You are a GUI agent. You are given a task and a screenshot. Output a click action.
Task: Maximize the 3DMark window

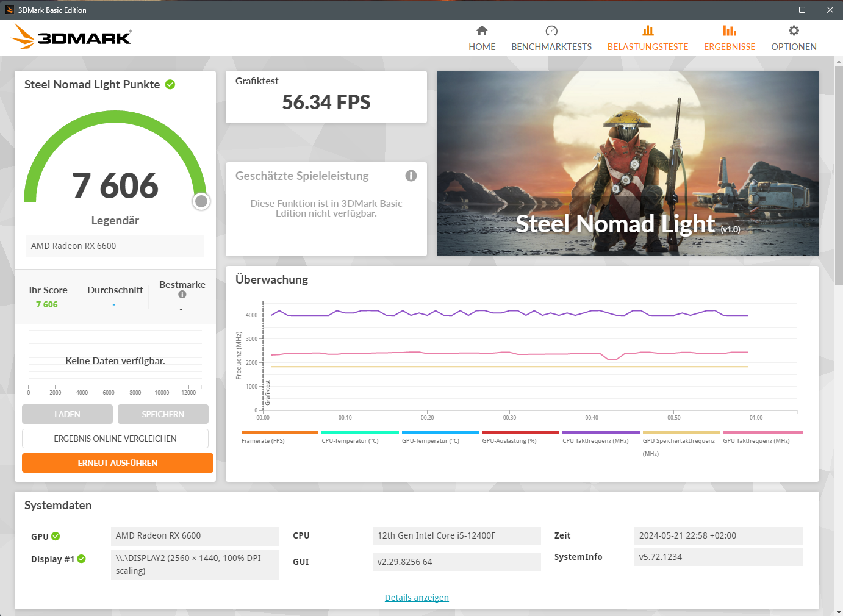(802, 10)
